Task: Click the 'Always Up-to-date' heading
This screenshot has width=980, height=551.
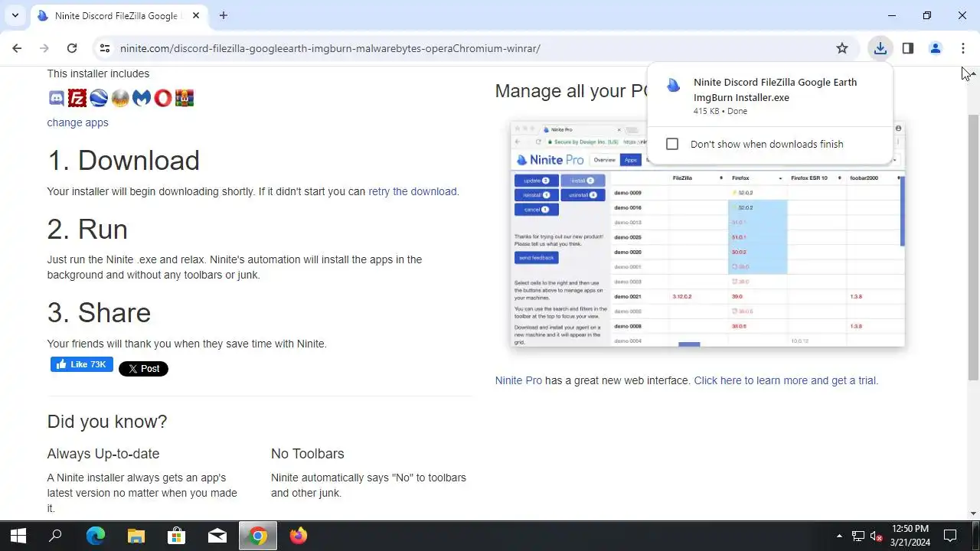Action: [103, 454]
